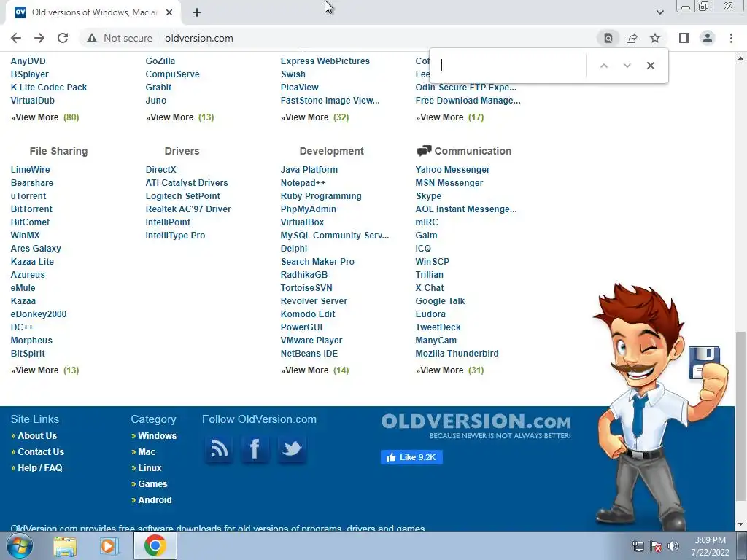Viewport: 747px width, 560px height.
Task: Click the page vertical scrollbar thumb
Action: pyautogui.click(x=740, y=416)
